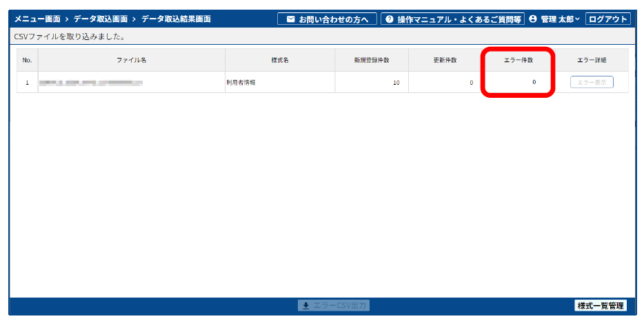
Task: Click the エラー表示 button in row 1
Action: click(x=592, y=83)
